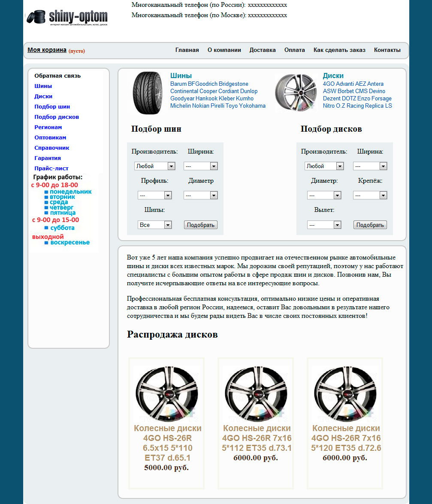Open the Вылет dropdown

click(324, 224)
